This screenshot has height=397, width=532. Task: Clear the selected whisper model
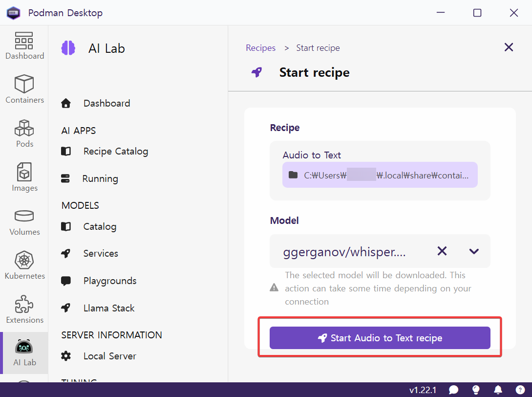[x=442, y=251]
